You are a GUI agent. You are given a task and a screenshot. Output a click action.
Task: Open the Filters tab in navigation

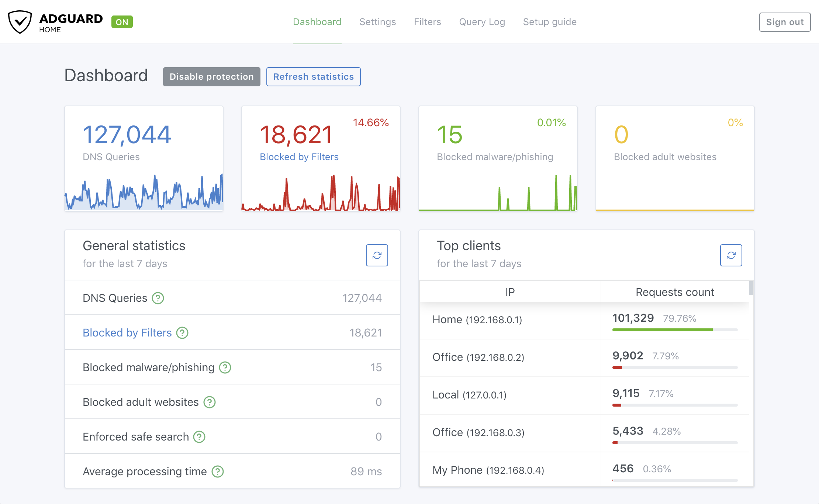click(x=427, y=22)
